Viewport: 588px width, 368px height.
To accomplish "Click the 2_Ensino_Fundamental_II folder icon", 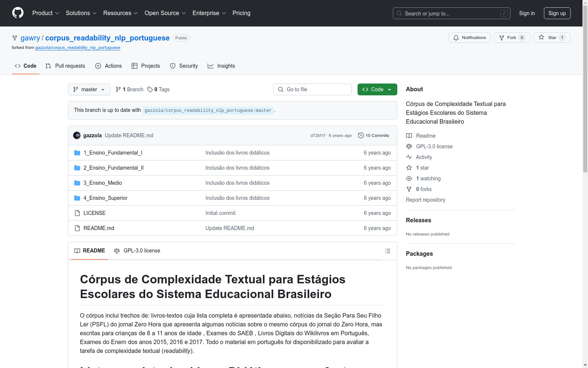I will tap(77, 168).
